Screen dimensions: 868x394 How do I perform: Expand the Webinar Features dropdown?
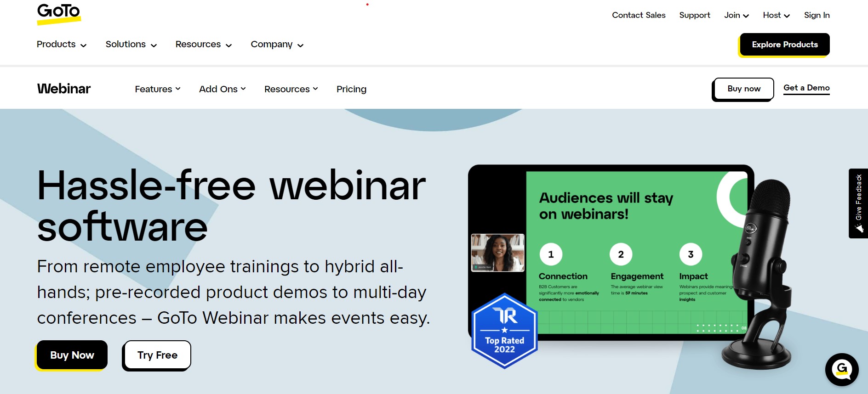coord(158,89)
